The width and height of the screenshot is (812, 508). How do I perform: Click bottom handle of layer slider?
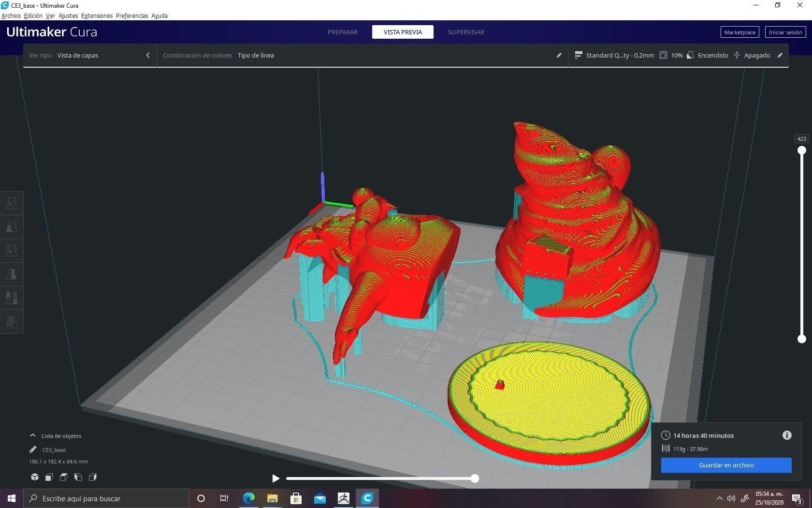pos(802,339)
